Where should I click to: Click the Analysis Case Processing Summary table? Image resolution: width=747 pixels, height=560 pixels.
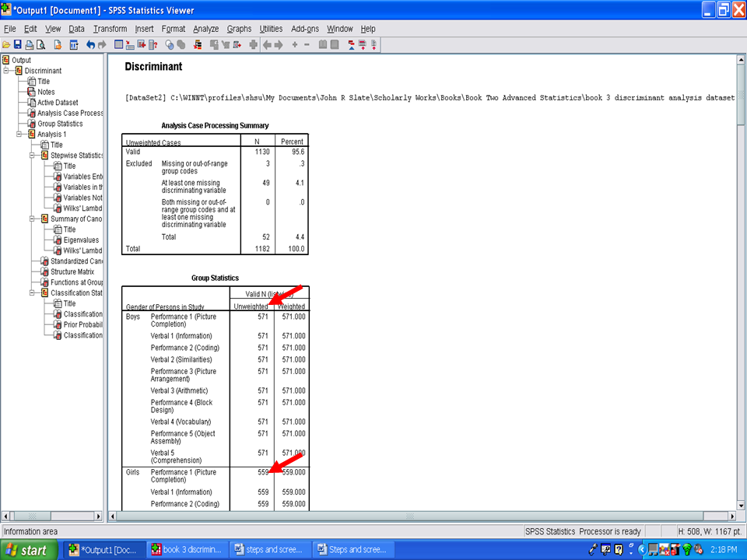pos(215,194)
